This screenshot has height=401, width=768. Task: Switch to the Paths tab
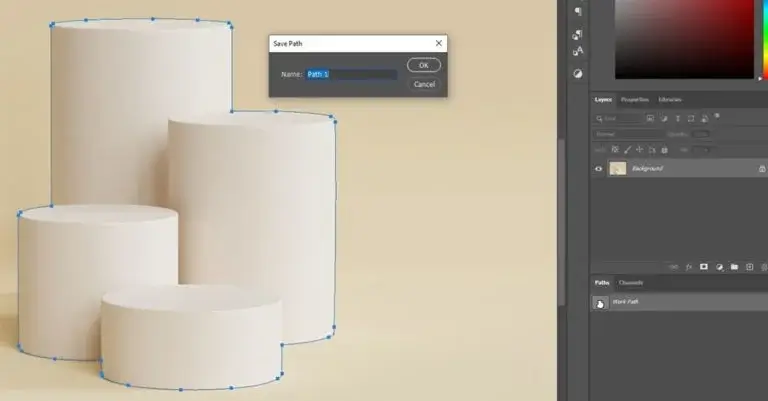tap(602, 283)
